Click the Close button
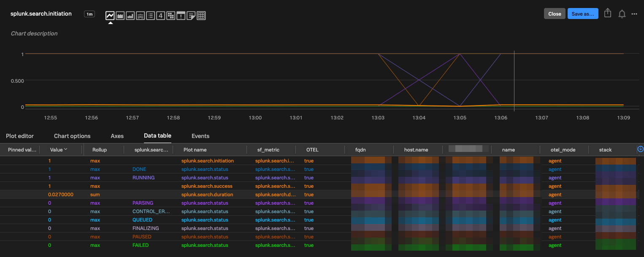Image resolution: width=644 pixels, height=257 pixels. pos(555,14)
